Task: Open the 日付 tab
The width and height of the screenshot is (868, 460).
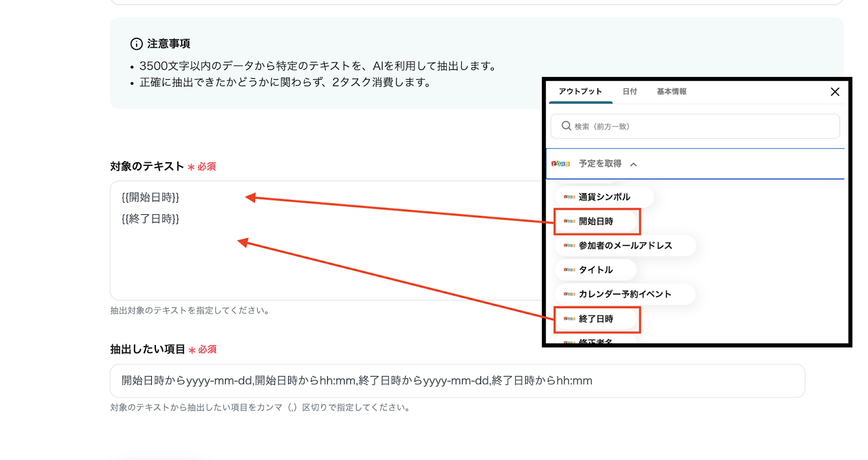Action: click(x=629, y=92)
